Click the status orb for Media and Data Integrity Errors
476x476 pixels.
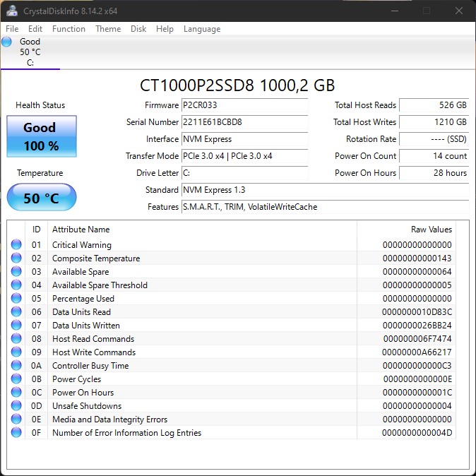pyautogui.click(x=16, y=419)
